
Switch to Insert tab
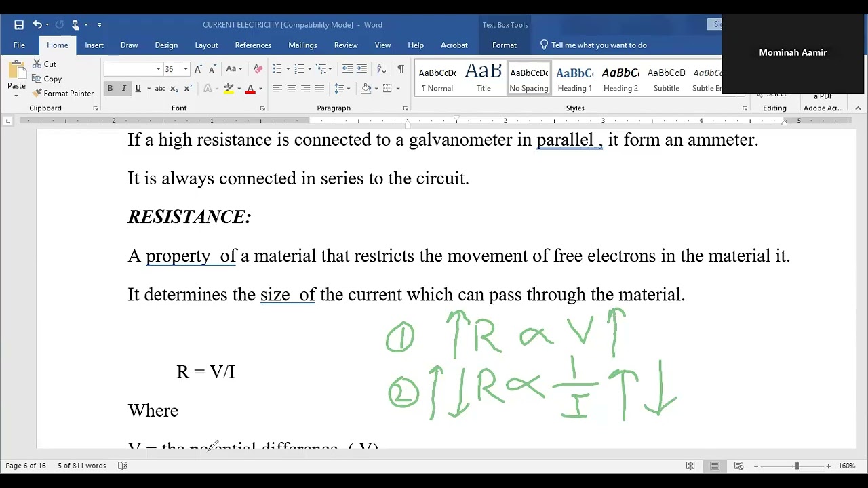coord(94,45)
